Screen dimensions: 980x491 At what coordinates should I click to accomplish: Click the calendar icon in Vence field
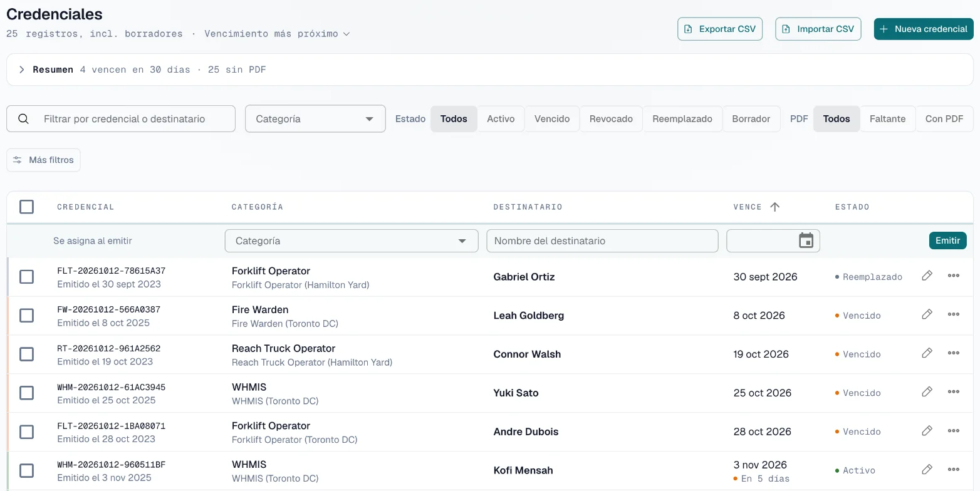pos(806,240)
